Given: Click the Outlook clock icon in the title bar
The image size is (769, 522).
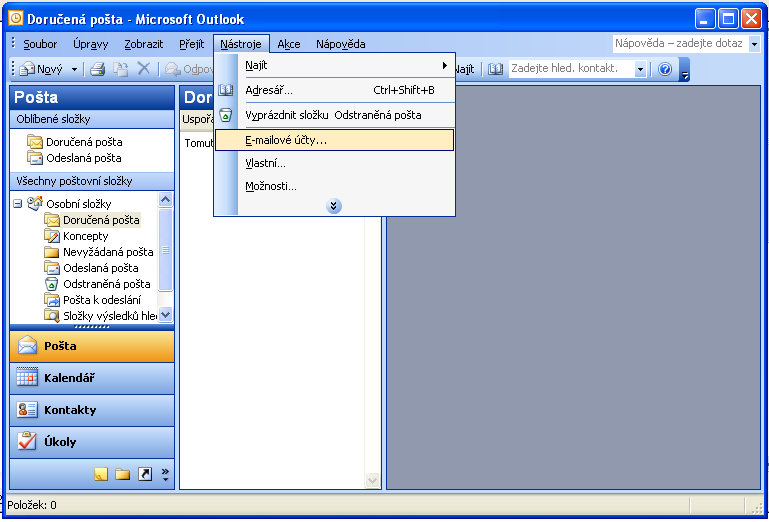Looking at the screenshot, I should [x=16, y=19].
